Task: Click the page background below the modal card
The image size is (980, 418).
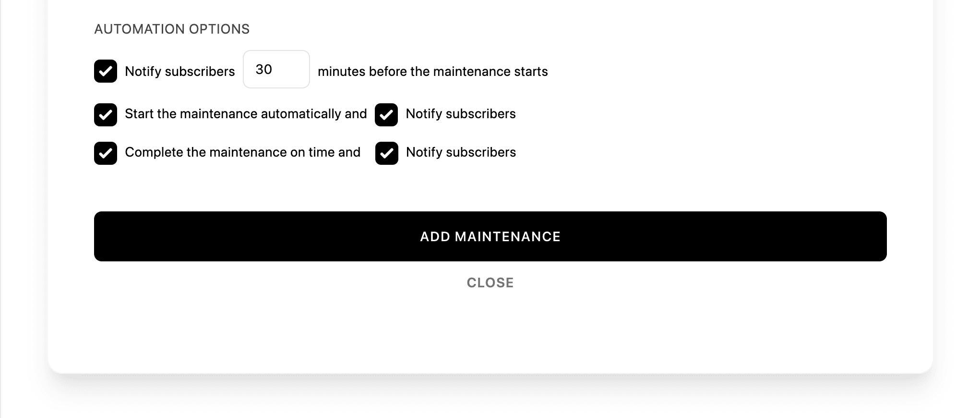Action: tap(490, 399)
